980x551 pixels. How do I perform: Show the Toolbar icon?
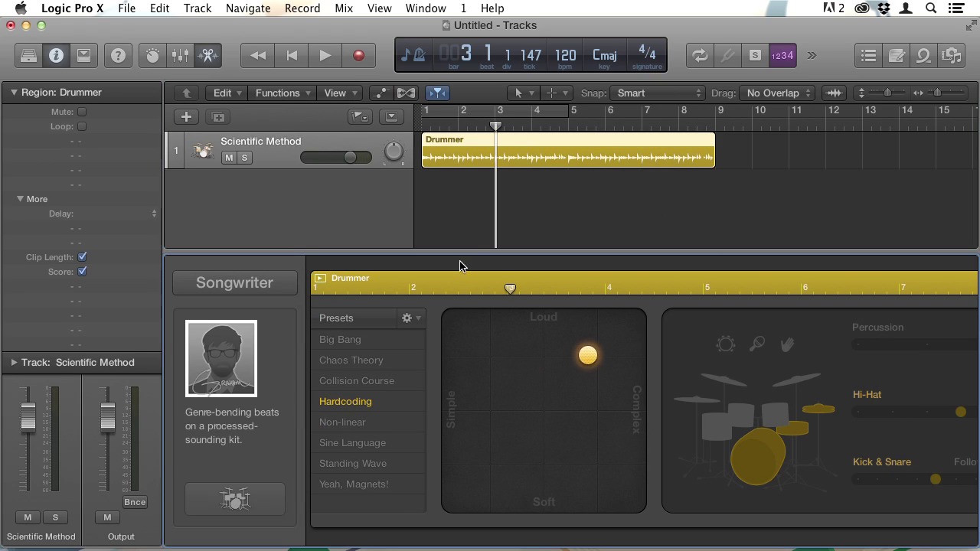(x=83, y=55)
